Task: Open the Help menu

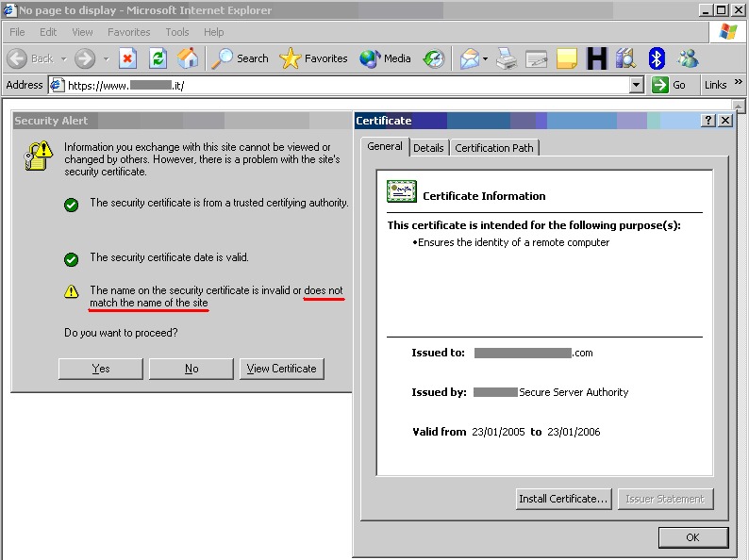Action: point(213,32)
